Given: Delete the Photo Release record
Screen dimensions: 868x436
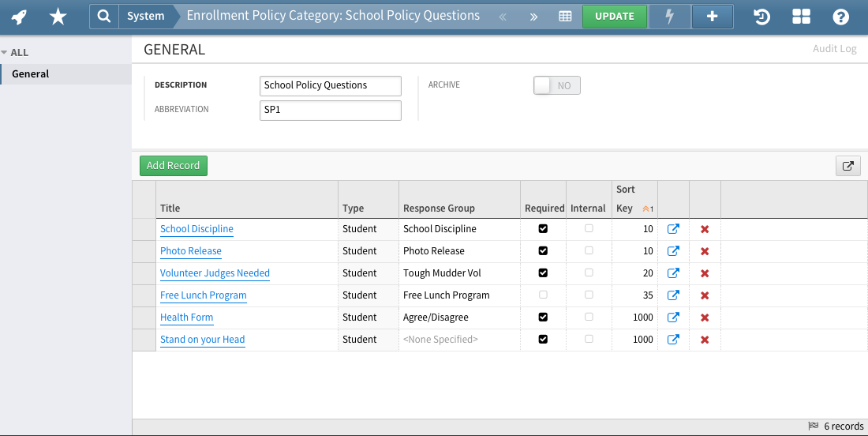Looking at the screenshot, I should click(x=705, y=251).
